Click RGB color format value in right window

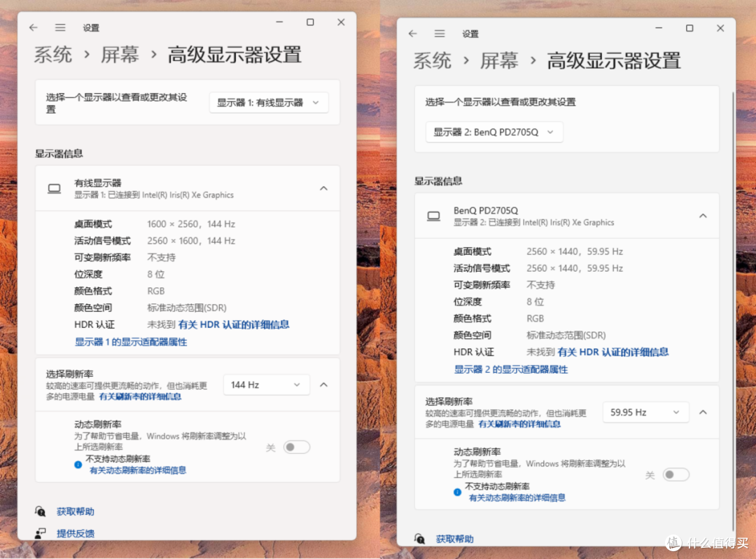pos(535,318)
